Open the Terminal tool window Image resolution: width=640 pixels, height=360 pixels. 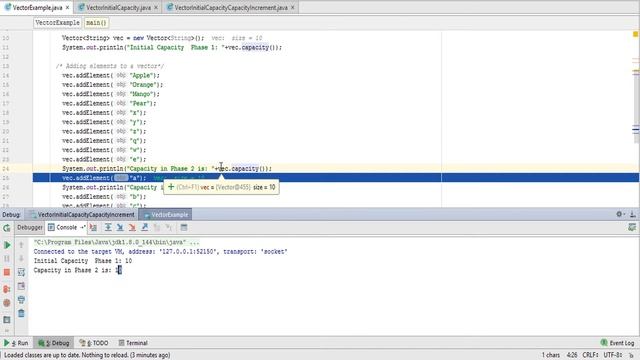click(x=133, y=343)
